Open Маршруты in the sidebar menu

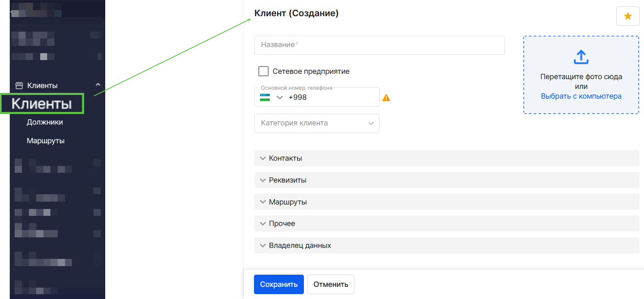46,141
